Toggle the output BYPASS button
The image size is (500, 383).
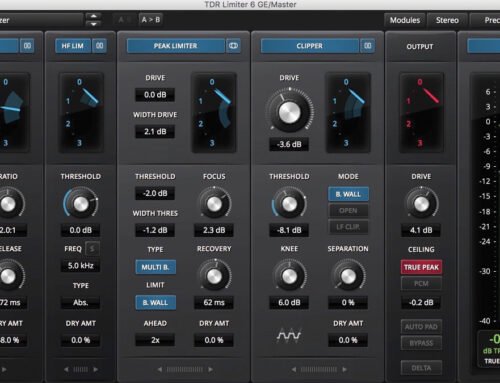[421, 343]
